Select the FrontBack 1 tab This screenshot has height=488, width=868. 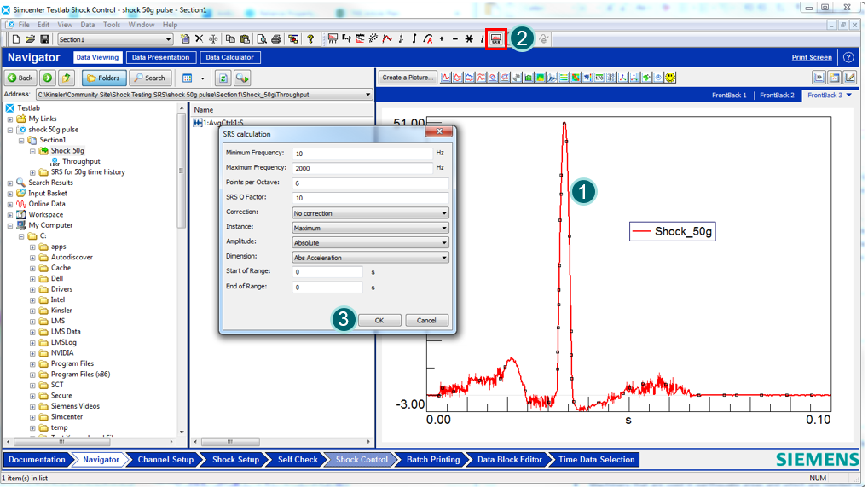[x=729, y=96]
